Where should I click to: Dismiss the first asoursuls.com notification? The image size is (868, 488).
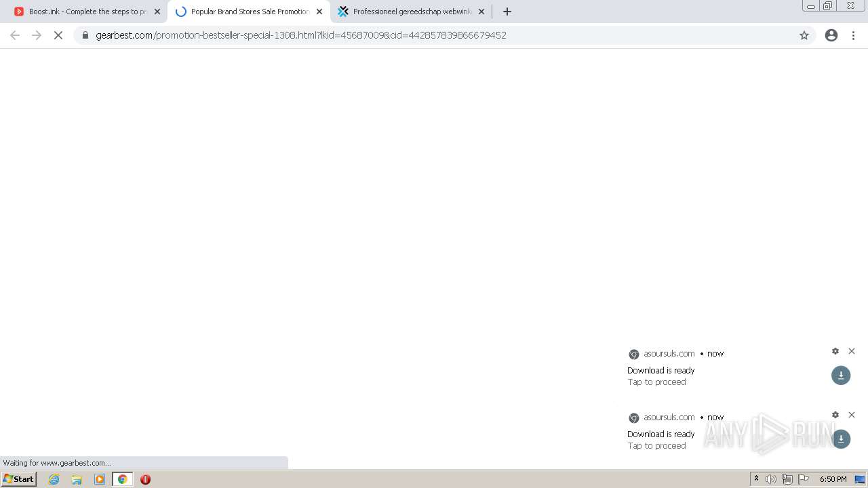coord(852,351)
